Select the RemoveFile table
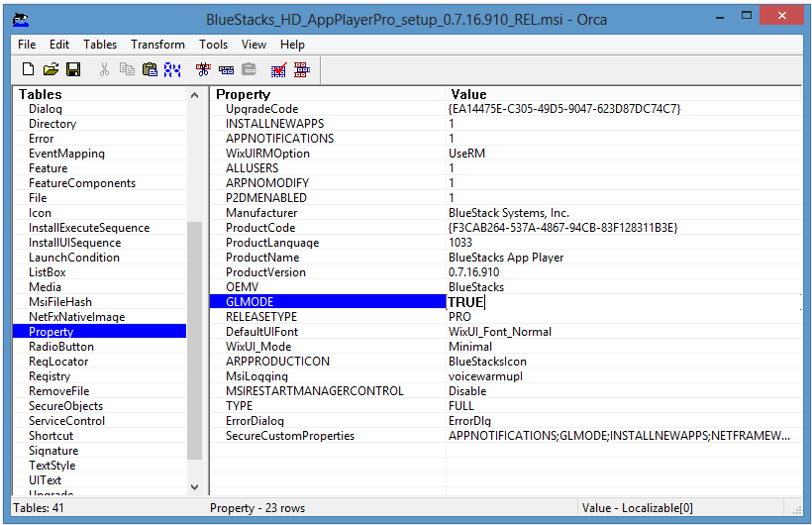812x525 pixels. 59,391
